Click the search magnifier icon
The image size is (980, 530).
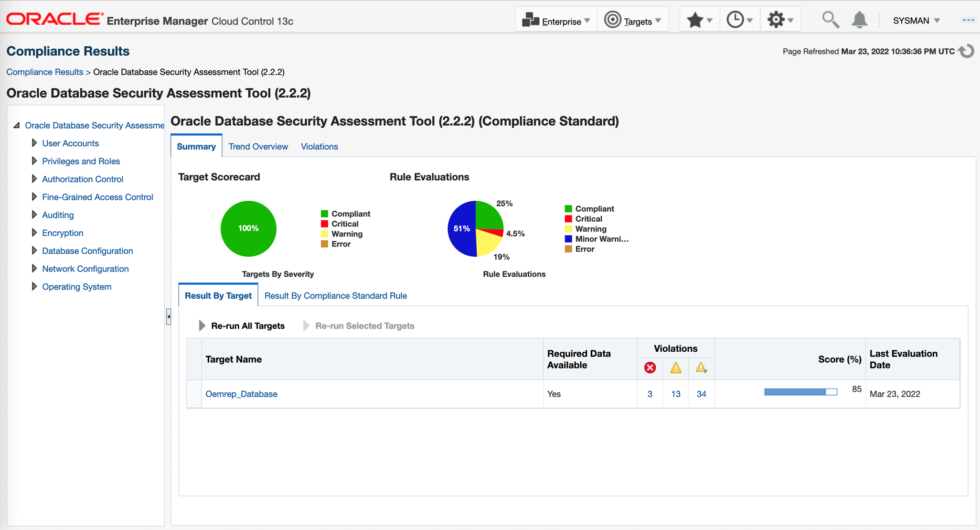tap(830, 20)
